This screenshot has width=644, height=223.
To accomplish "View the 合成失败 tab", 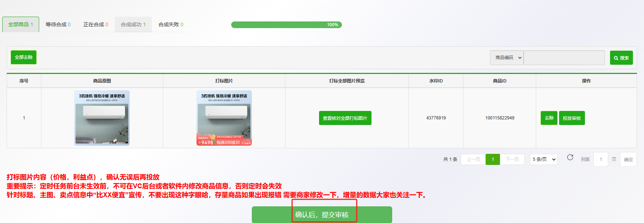I will [171, 24].
